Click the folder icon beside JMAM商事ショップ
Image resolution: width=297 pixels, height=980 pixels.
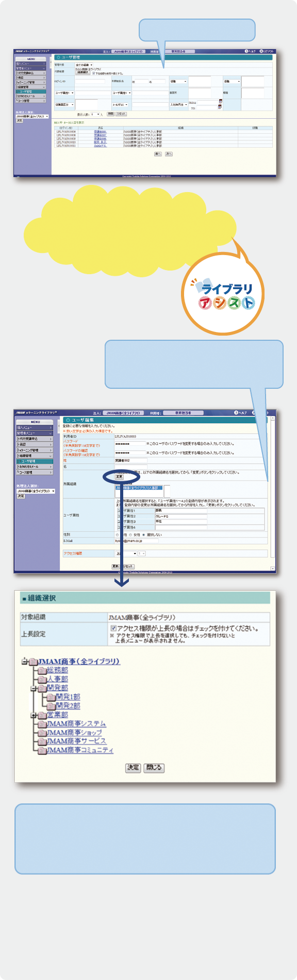43,733
